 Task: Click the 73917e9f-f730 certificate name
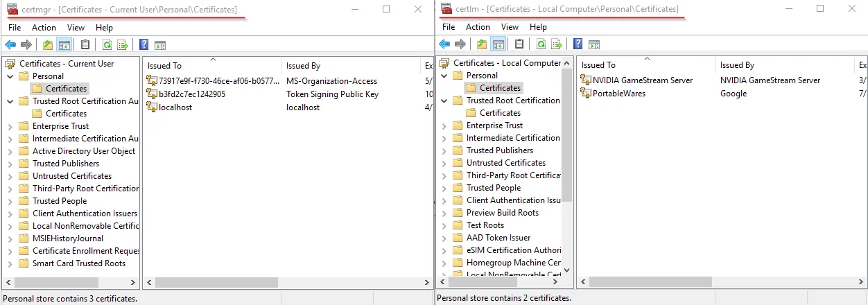point(219,81)
